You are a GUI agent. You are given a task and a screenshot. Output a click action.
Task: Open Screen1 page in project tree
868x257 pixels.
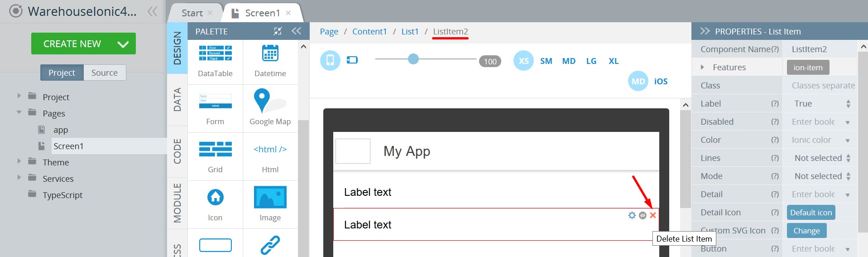(68, 146)
